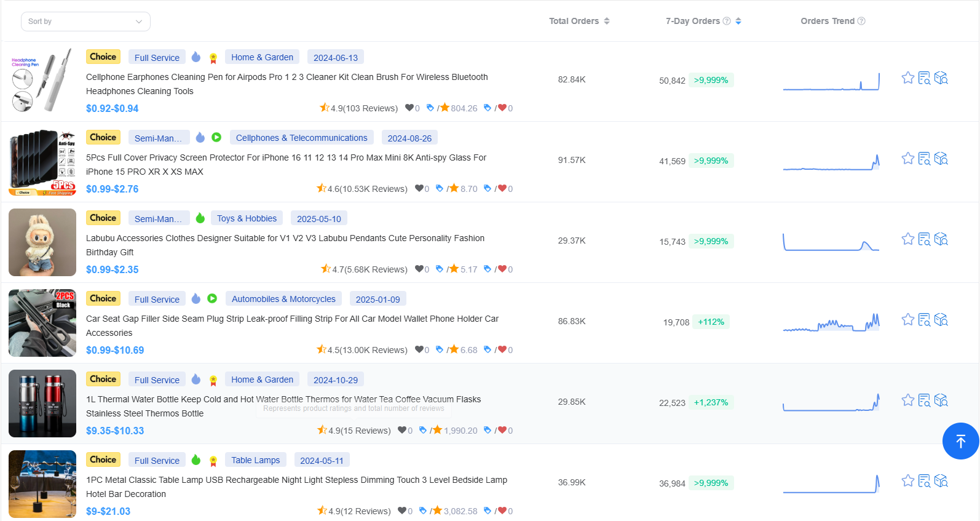Viewport: 980px width, 521px height.
Task: Open document search icon for Car Seat Gap Filler
Action: [x=924, y=320]
